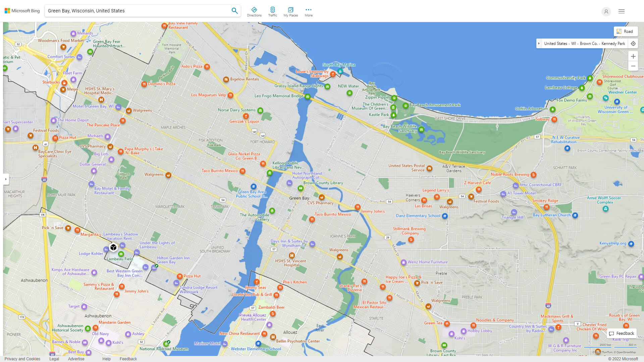This screenshot has width=644, height=362.
Task: Click the map Feedback button
Action: pos(622,333)
